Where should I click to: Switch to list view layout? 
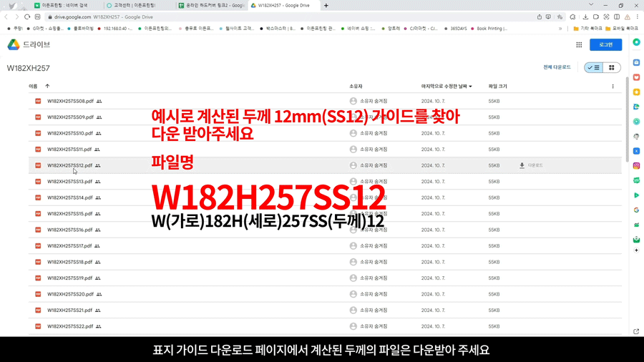pos(593,67)
